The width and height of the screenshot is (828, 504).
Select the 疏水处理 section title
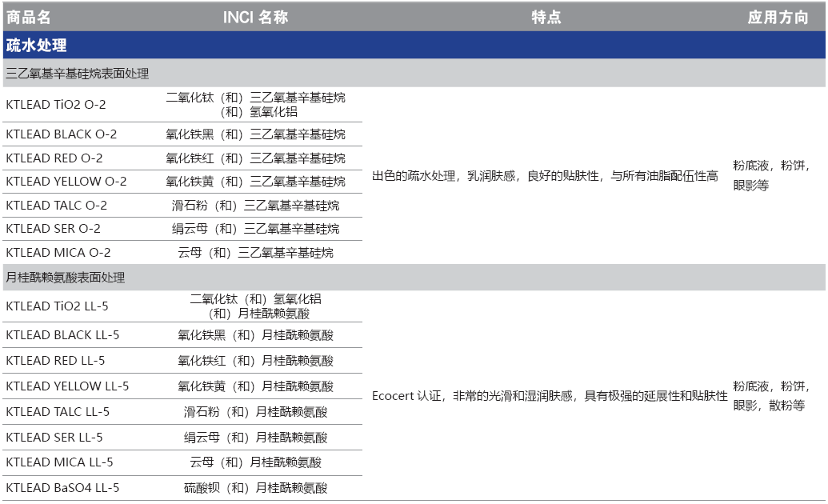pyautogui.click(x=37, y=46)
